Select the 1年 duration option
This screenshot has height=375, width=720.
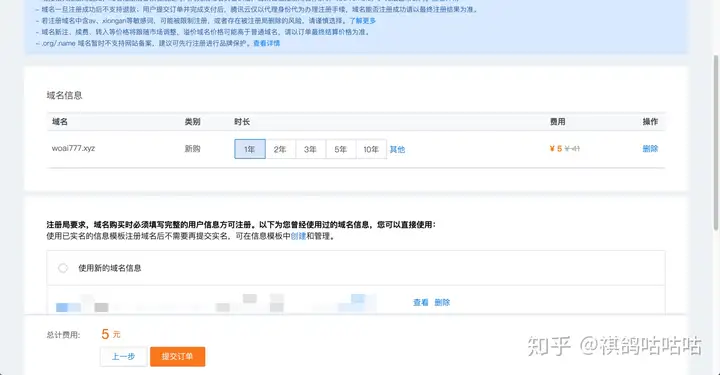pos(250,149)
